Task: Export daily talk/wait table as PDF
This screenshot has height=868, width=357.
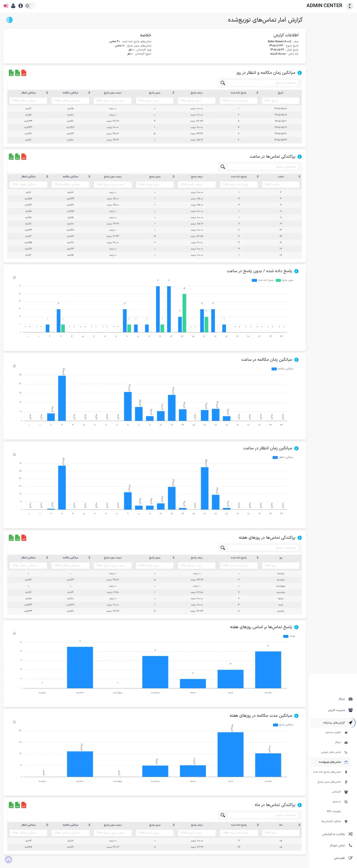Action: tap(24, 73)
